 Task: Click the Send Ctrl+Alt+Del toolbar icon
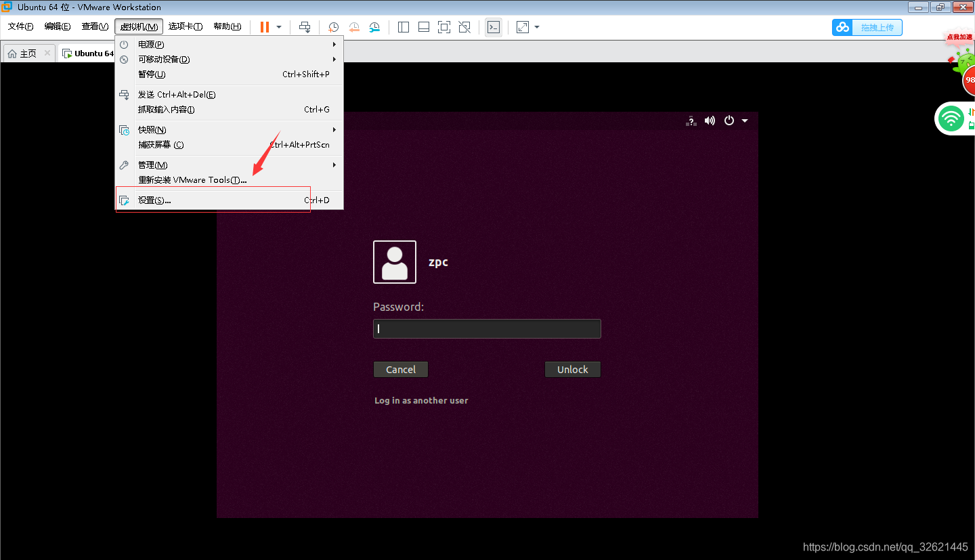point(305,27)
